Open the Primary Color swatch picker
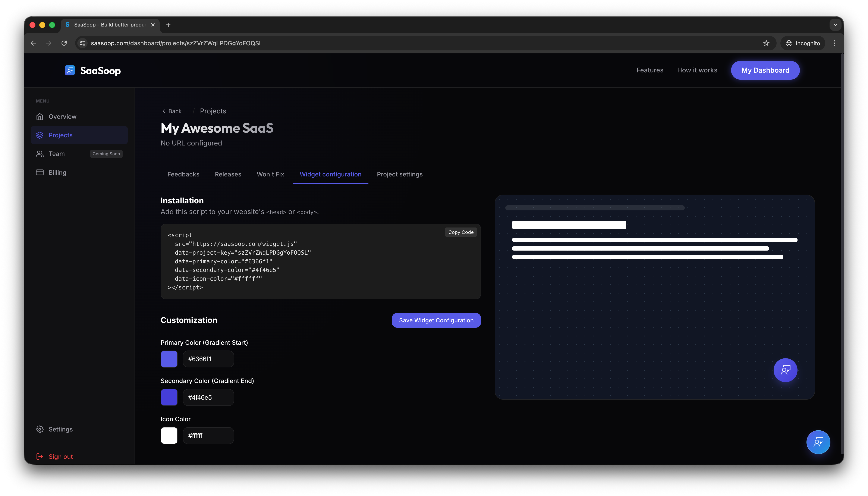868x496 pixels. (x=169, y=359)
